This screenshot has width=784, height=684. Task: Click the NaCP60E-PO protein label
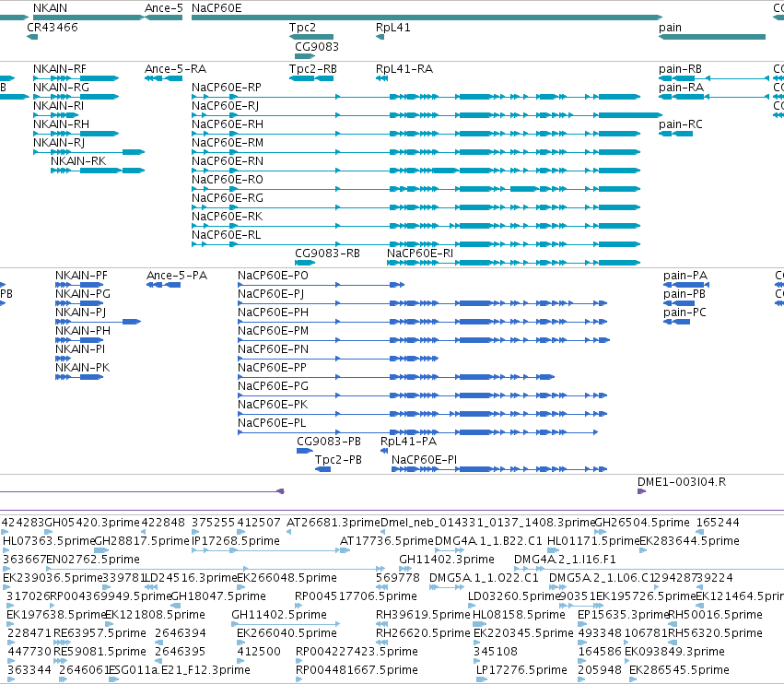pyautogui.click(x=273, y=276)
